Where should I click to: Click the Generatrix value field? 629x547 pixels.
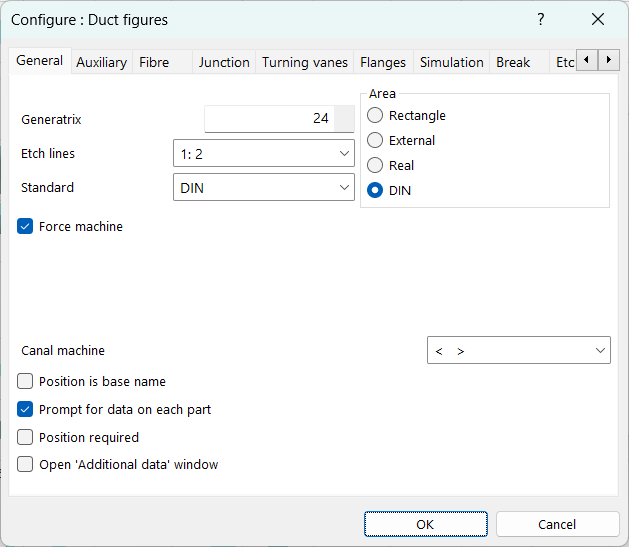pos(270,119)
